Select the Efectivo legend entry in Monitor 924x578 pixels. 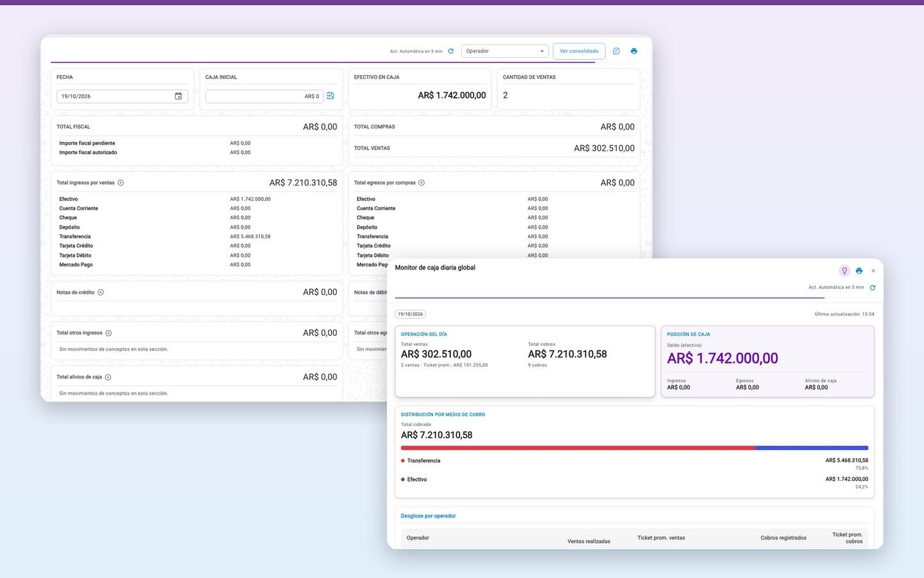pos(414,480)
